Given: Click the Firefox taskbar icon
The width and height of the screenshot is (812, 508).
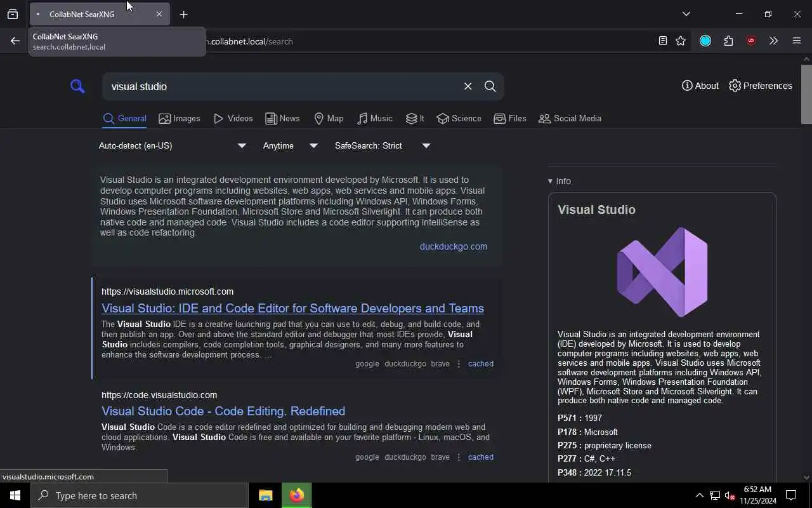Looking at the screenshot, I should point(296,495).
